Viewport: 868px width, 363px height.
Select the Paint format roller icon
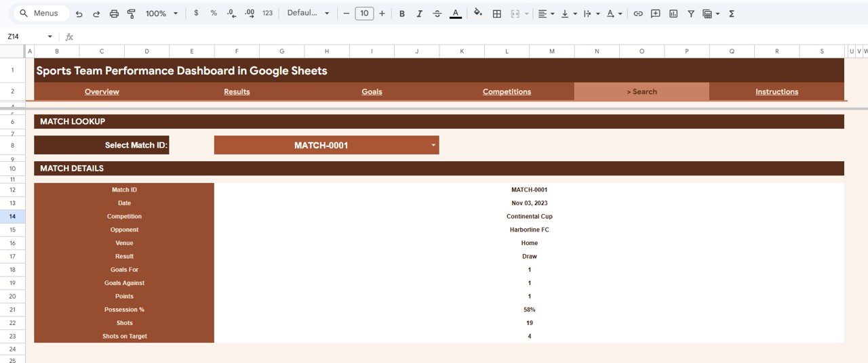[x=132, y=14]
